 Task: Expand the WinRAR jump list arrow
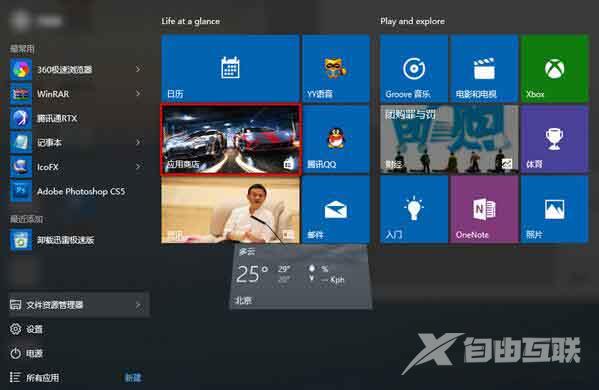tap(138, 94)
